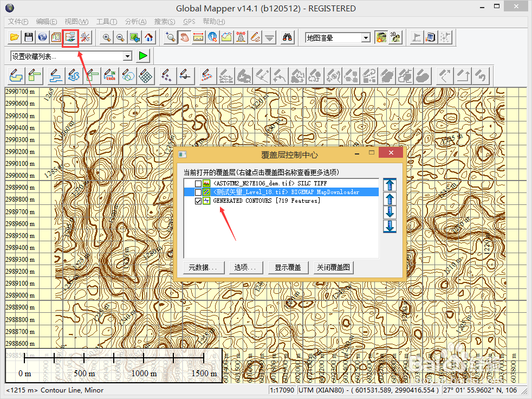Click the 1:17090 scale in status bar
Viewport: 532px width, 399px height.
click(282, 390)
